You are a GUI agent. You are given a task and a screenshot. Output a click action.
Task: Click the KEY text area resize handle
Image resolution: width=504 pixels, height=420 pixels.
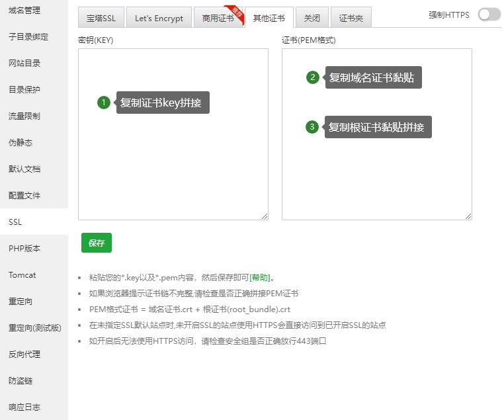pos(265,216)
